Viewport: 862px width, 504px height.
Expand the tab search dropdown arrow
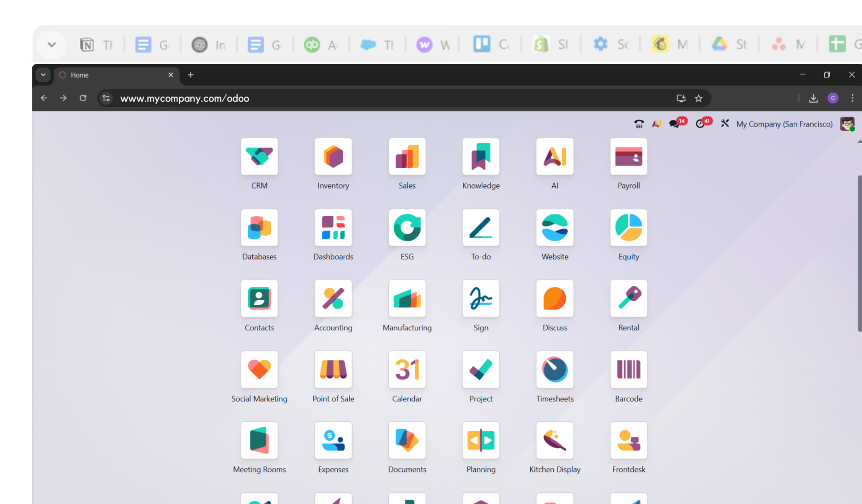coord(43,75)
